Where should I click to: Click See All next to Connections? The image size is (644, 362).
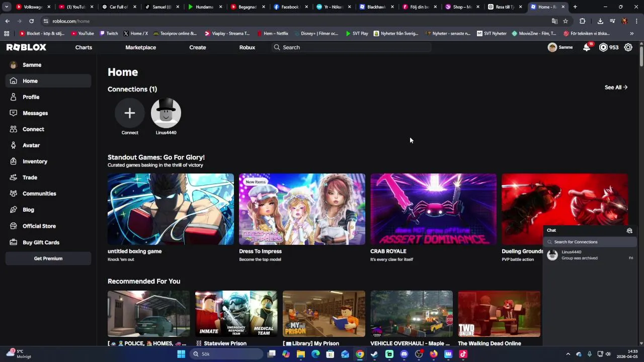point(616,87)
